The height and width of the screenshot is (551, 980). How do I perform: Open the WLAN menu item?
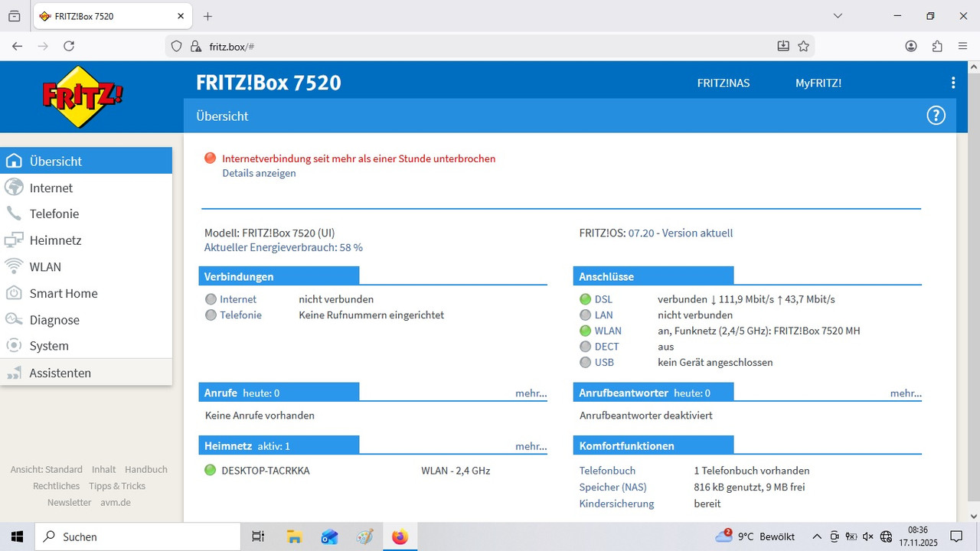pos(86,266)
